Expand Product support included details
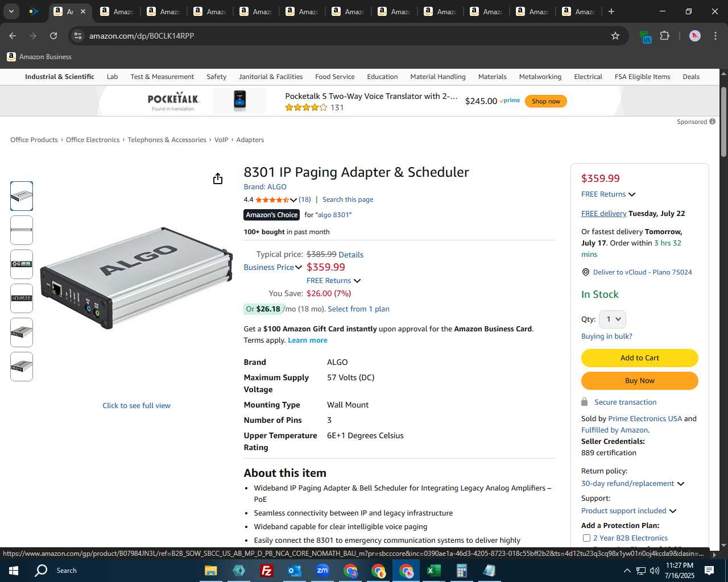This screenshot has height=582, width=728. point(673,511)
